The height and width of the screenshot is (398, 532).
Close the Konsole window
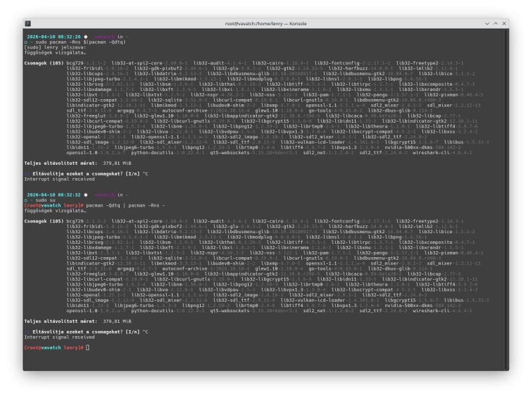click(x=504, y=23)
